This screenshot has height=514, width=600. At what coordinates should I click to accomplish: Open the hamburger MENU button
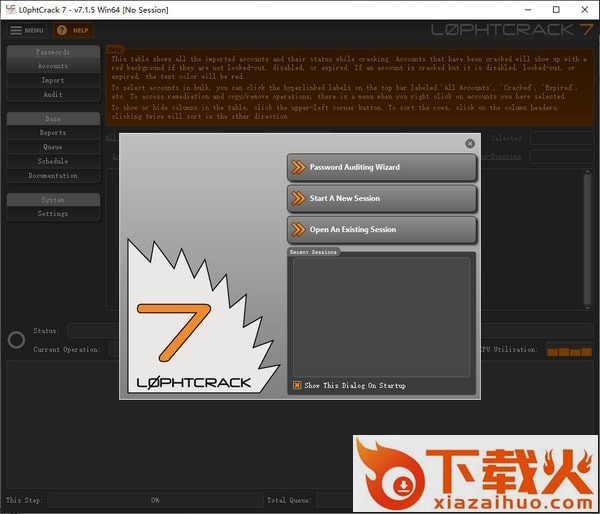coord(26,30)
